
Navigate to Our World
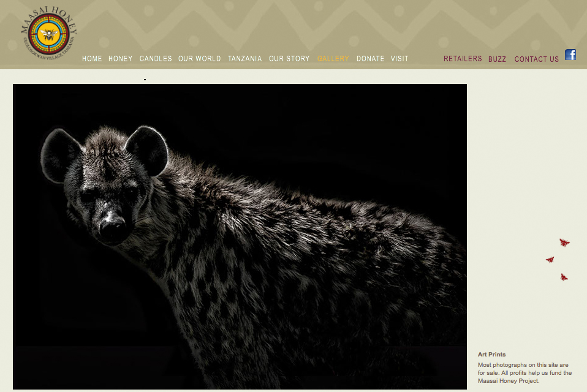[199, 59]
